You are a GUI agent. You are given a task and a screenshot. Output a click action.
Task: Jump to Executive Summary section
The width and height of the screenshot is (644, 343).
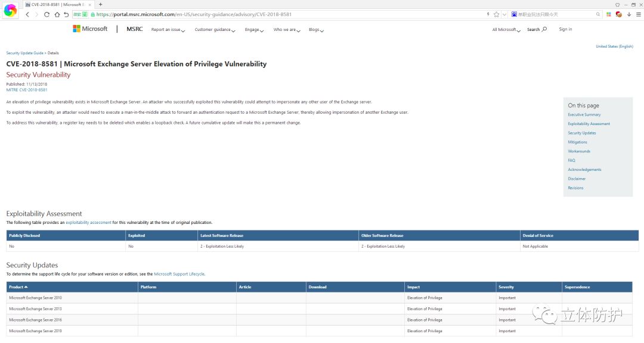tap(584, 115)
